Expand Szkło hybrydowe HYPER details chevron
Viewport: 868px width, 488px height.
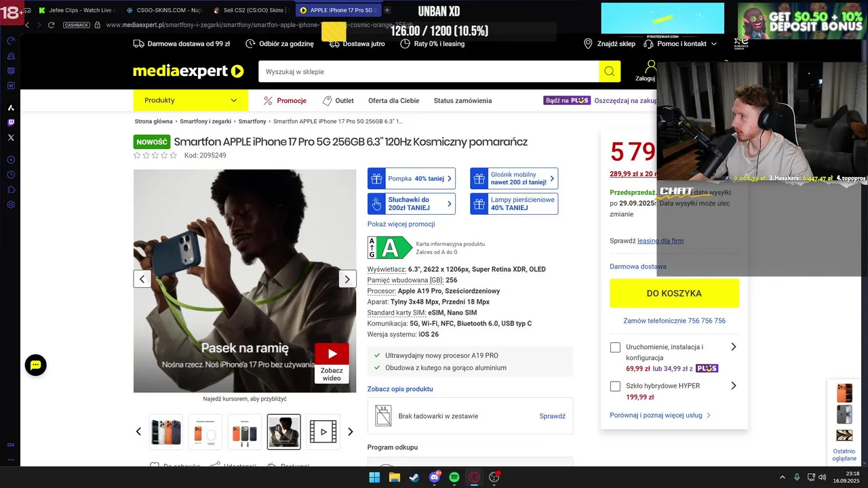point(733,386)
